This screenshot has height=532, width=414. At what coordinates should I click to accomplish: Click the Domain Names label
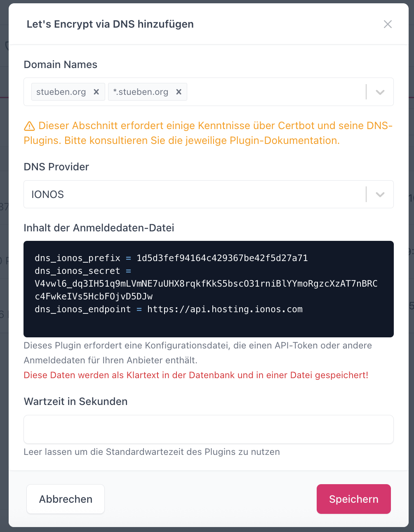(x=60, y=65)
